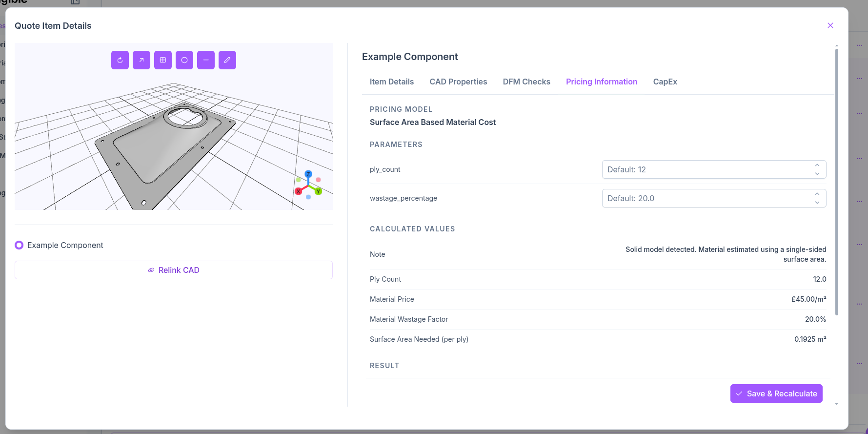Click the line (dash) viewer tool
Viewport: 868px width, 434px height.
coord(206,60)
